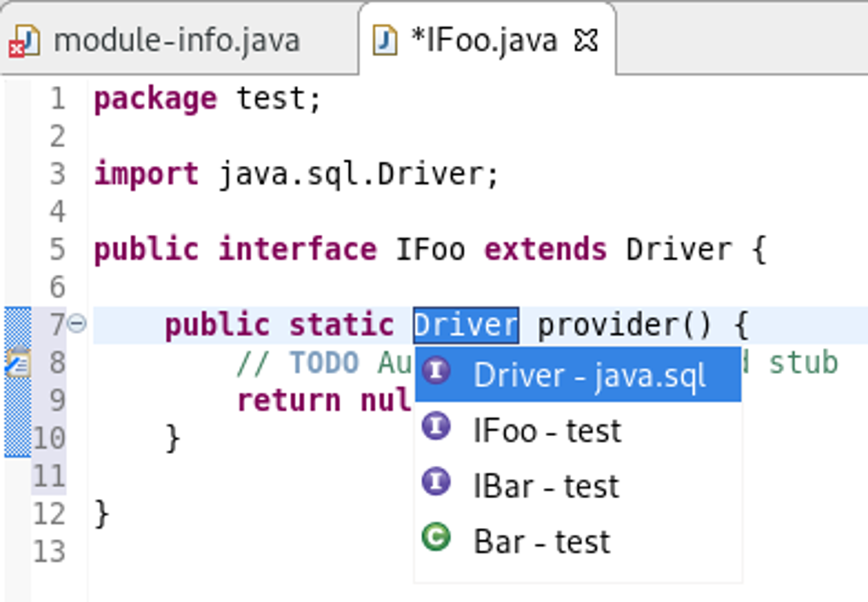
Task: Click the TODO task marker on line 8
Action: (17, 364)
